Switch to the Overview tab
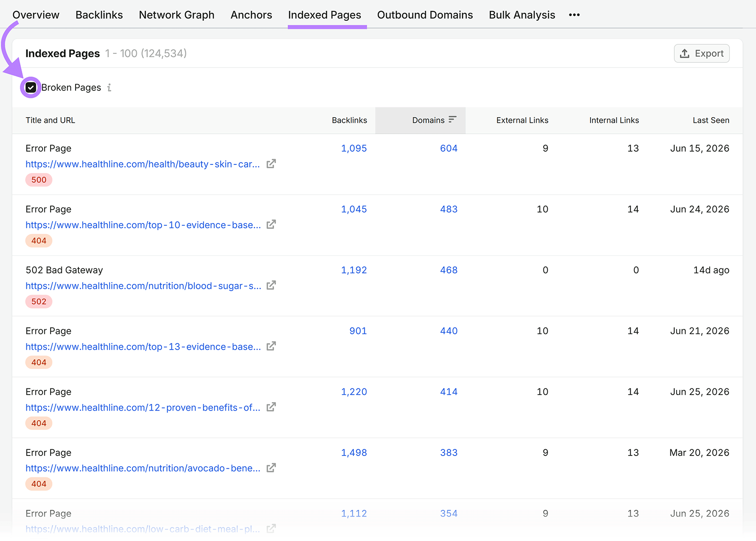This screenshot has height=541, width=756. pos(36,15)
